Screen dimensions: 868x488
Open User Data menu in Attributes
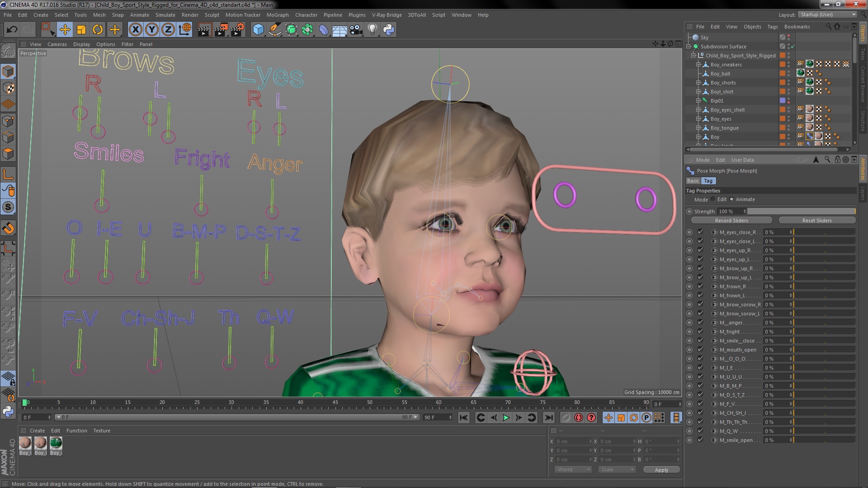pyautogui.click(x=742, y=160)
